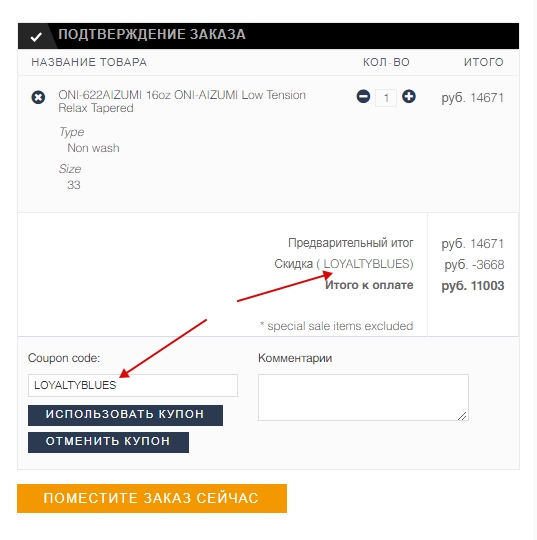Increase quantity with the plus icon

pyautogui.click(x=409, y=96)
